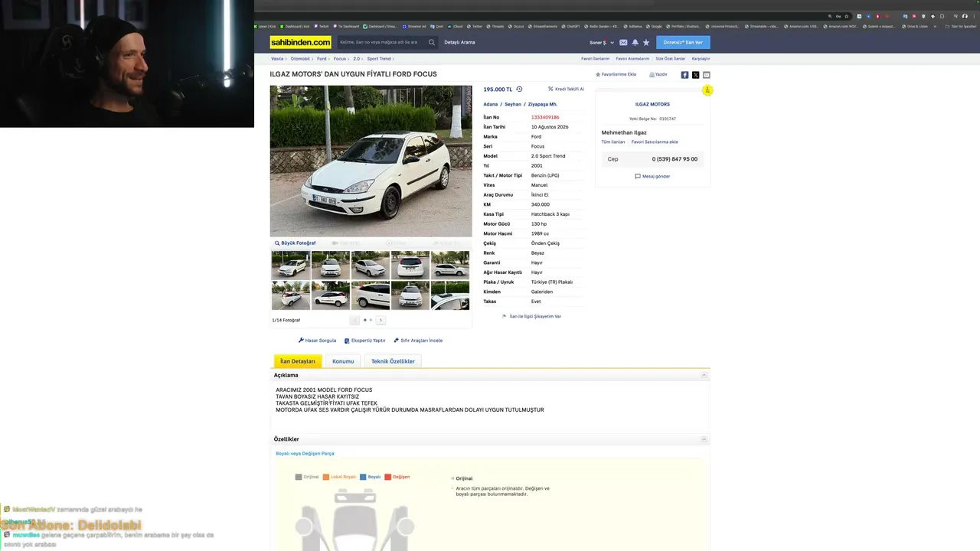Share the listing on Facebook
Image resolution: width=980 pixels, height=551 pixels.
684,75
